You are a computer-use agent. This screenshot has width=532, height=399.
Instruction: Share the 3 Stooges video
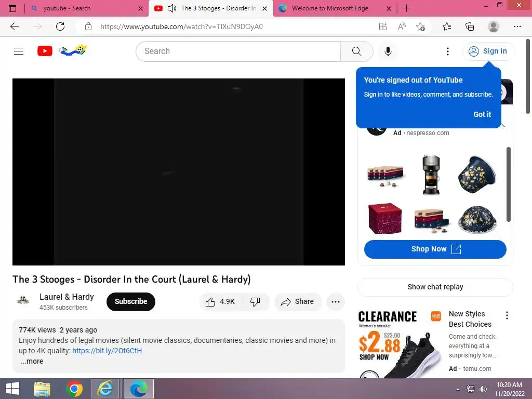tap(298, 302)
